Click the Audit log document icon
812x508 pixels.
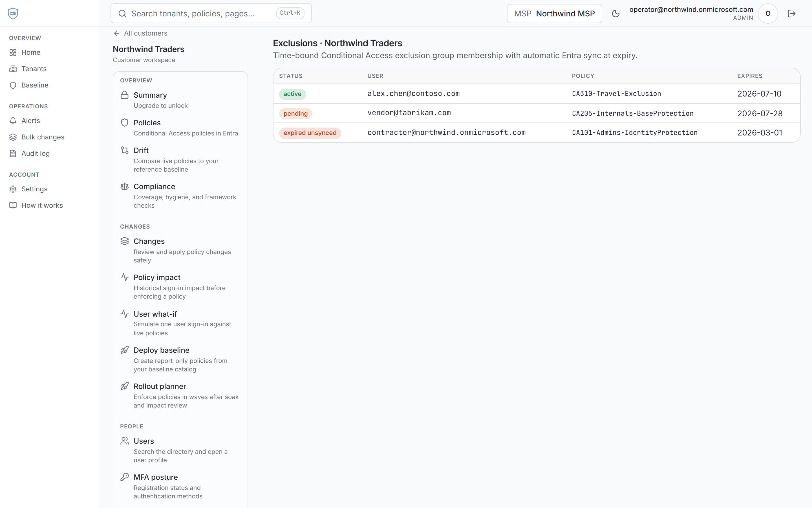13,154
